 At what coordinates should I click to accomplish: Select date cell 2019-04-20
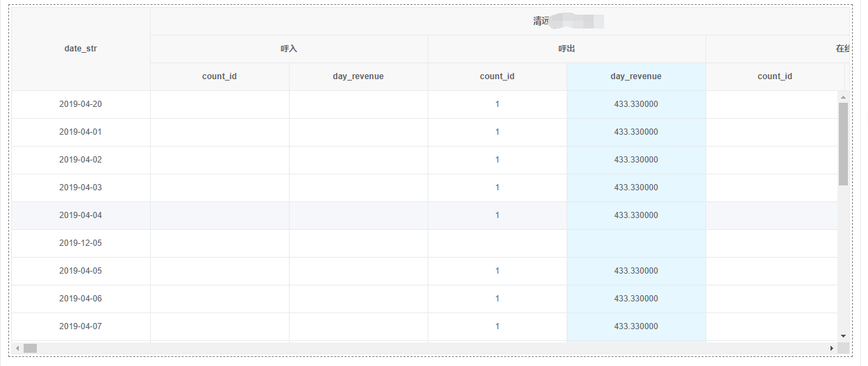pyautogui.click(x=81, y=104)
